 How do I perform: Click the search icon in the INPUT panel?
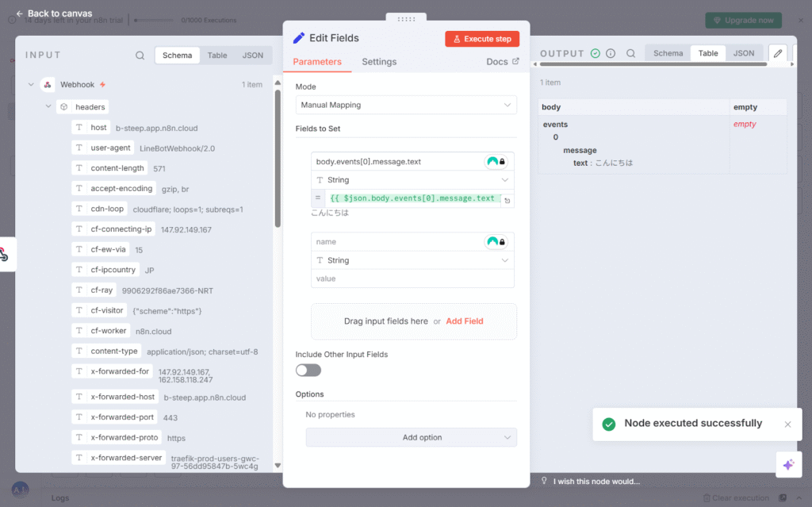pos(140,56)
